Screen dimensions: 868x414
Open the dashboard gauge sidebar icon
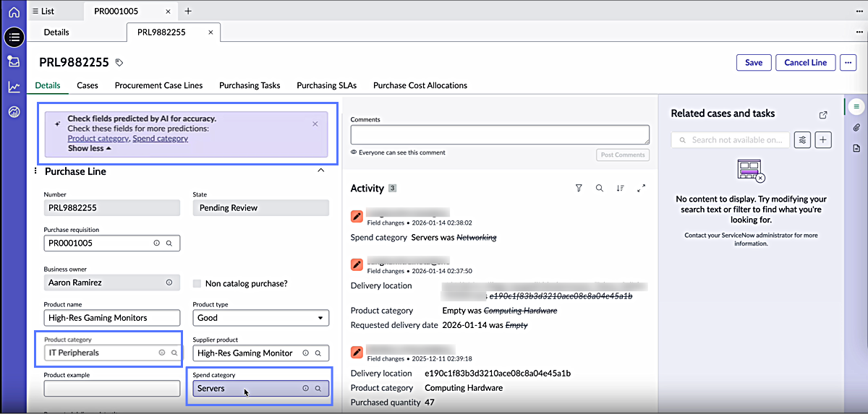pos(14,111)
